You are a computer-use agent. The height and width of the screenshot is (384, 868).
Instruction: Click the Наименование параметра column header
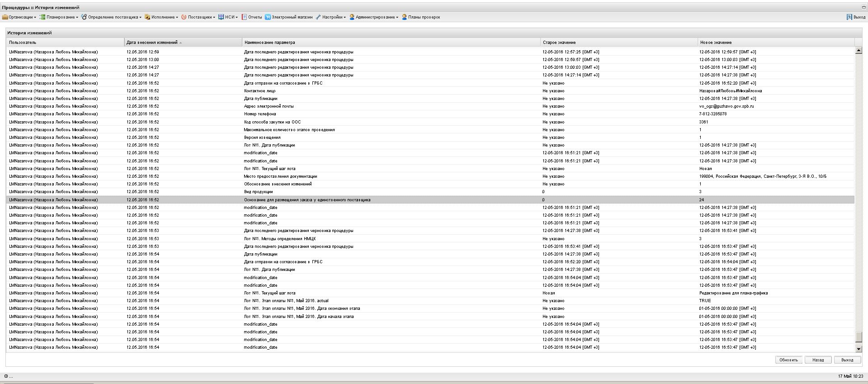coord(392,43)
